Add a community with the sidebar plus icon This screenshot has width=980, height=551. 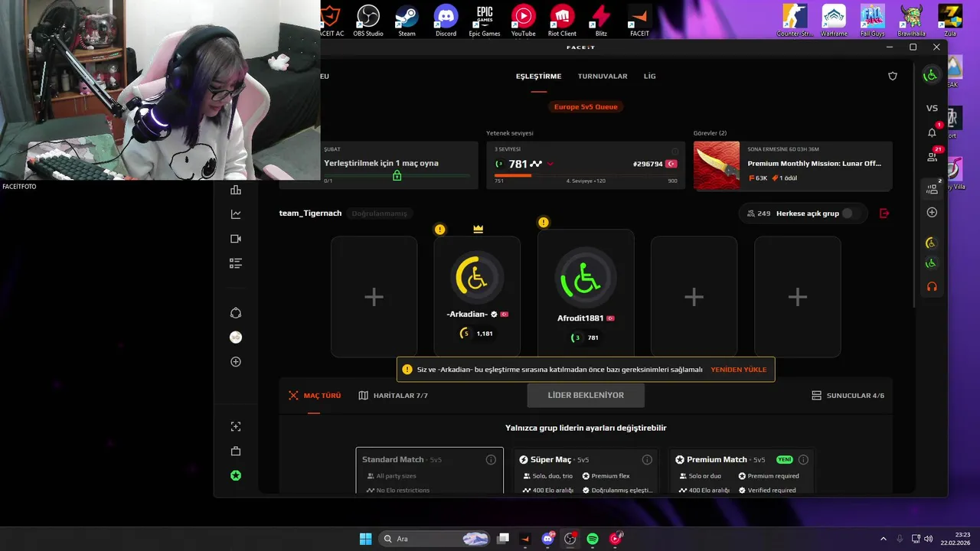click(236, 362)
